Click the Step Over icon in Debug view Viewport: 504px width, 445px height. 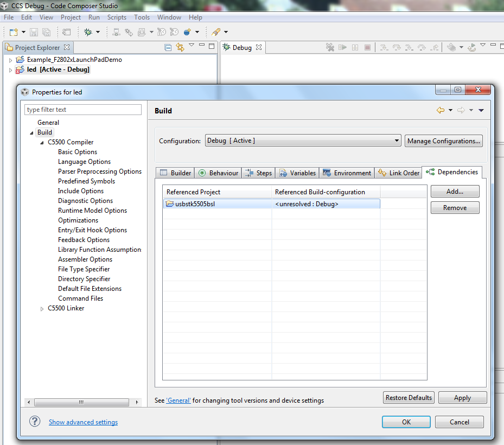coord(397,48)
